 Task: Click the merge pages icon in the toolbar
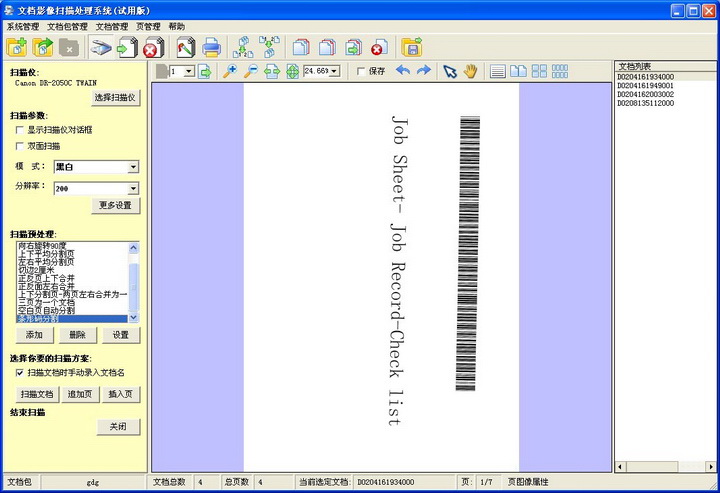coord(270,47)
